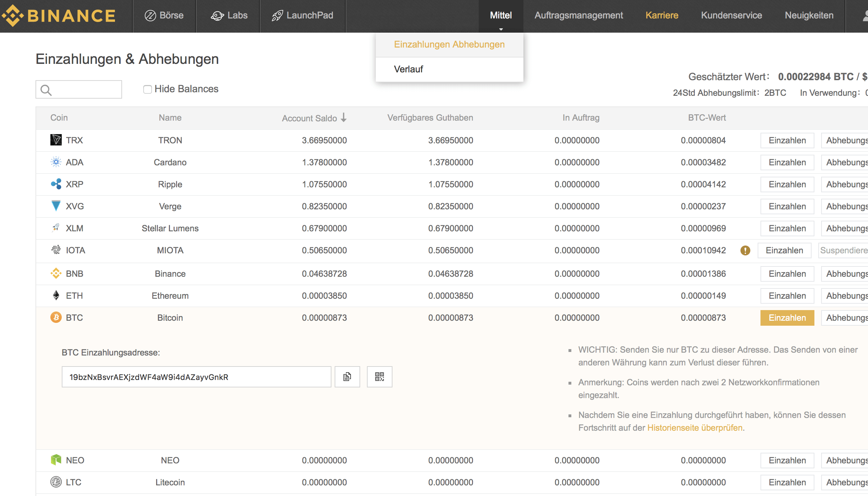868x496 pixels.
Task: Click the XRP coin icon
Action: coord(56,184)
